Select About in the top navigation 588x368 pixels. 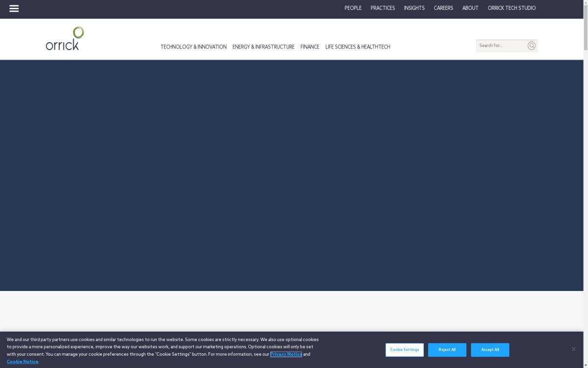pyautogui.click(x=470, y=8)
